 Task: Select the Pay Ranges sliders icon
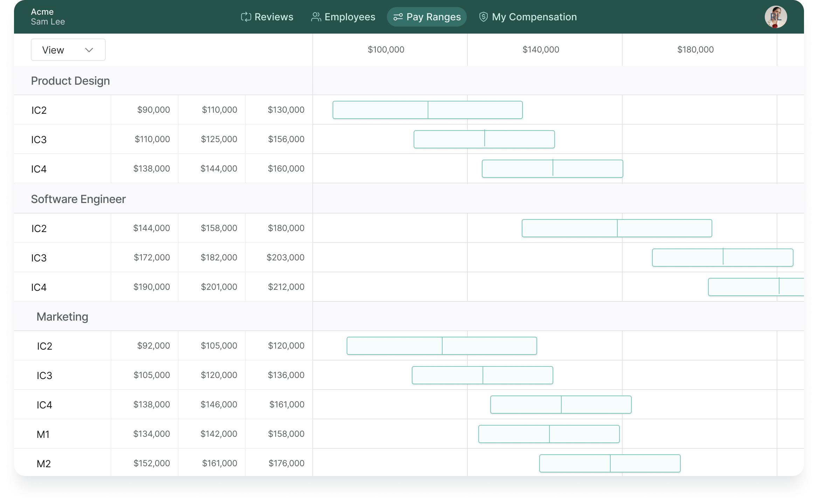[x=398, y=16]
